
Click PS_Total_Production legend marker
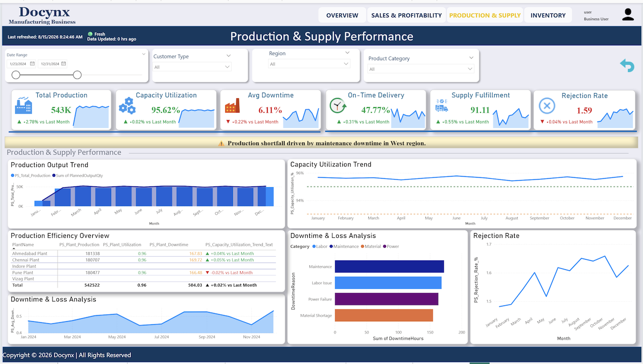[13, 175]
